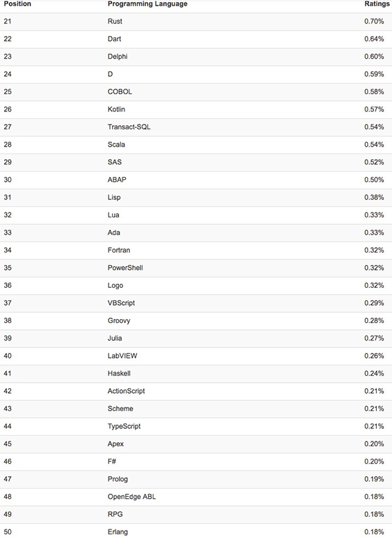Click the TypeScript entry
The width and height of the screenshot is (392, 537).
124,426
